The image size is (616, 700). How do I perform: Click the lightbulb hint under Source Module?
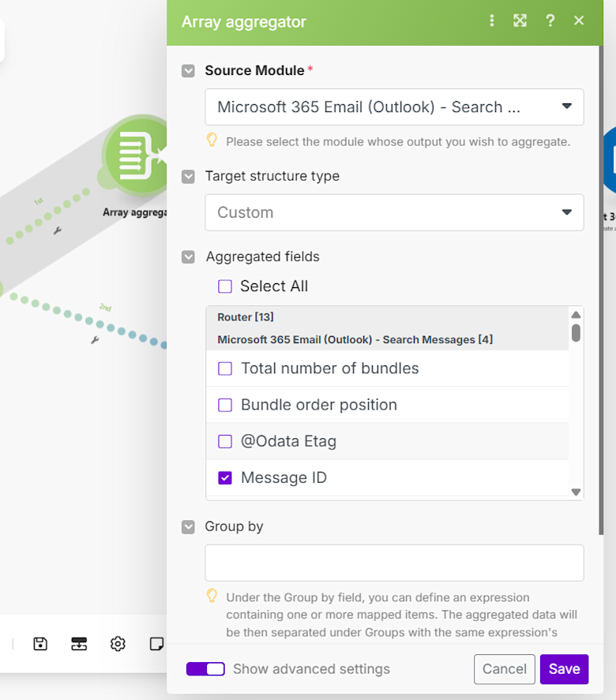point(212,140)
